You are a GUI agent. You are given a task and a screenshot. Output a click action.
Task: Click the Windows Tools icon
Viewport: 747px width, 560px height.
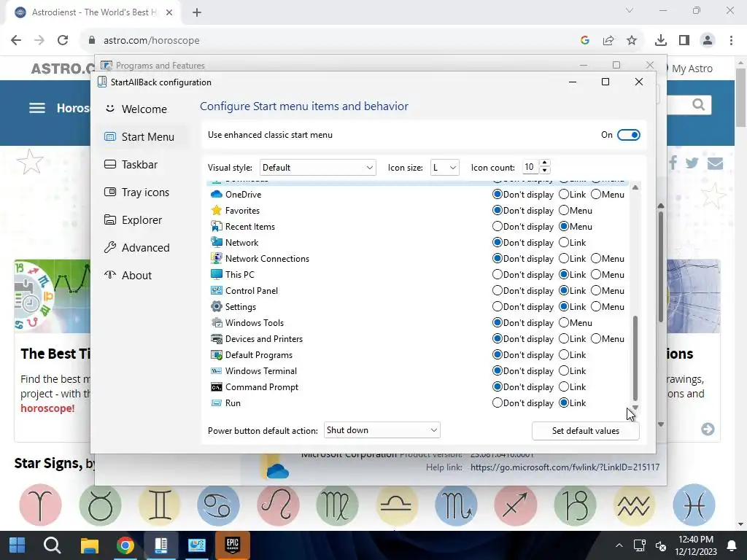216,322
